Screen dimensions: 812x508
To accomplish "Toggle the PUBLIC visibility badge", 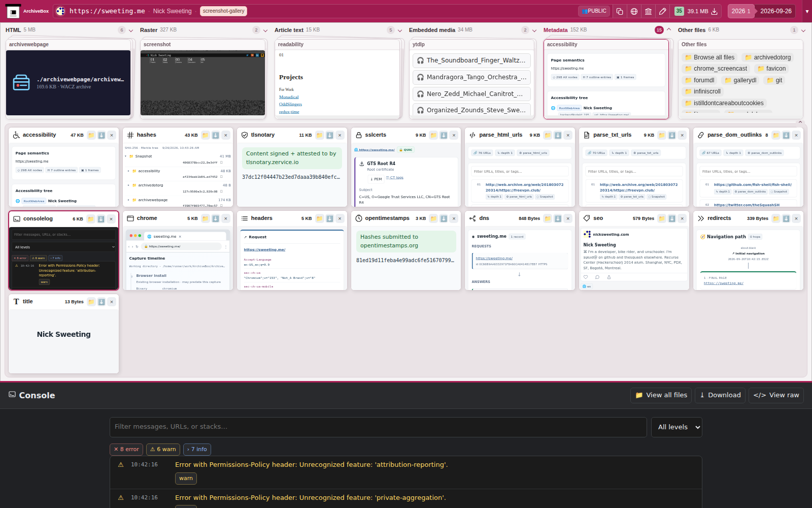I will [x=594, y=11].
